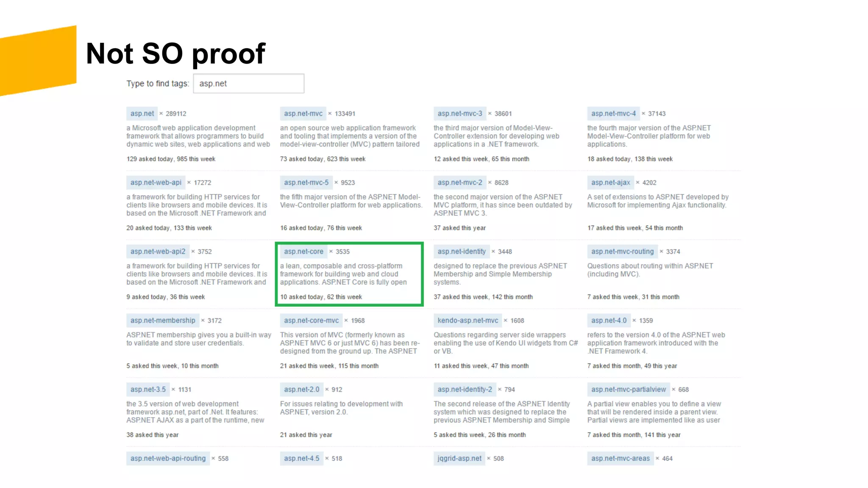
Task: Open the asp.net tag
Action: tap(142, 114)
